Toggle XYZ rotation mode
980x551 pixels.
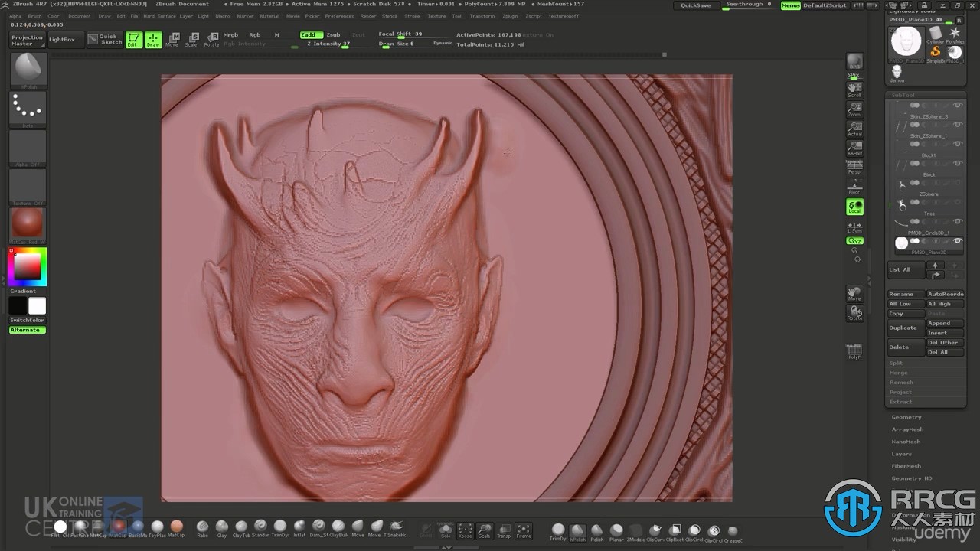[854, 241]
